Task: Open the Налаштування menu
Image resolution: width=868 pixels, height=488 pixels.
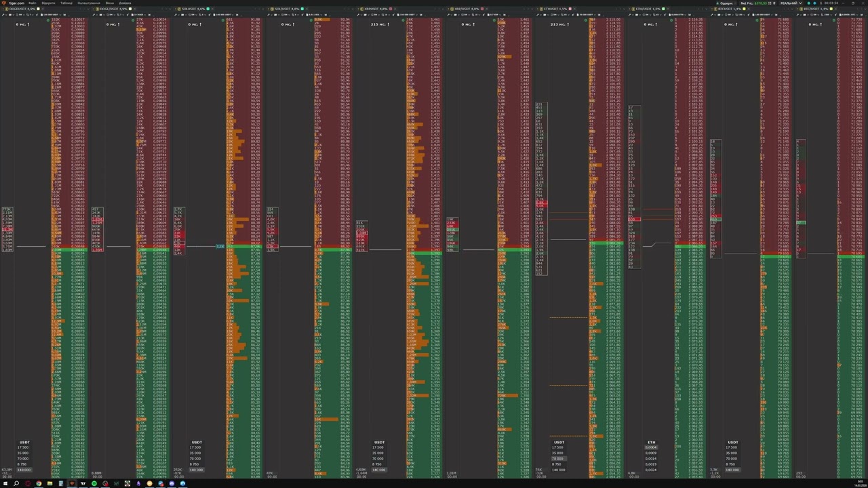Action: 89,3
